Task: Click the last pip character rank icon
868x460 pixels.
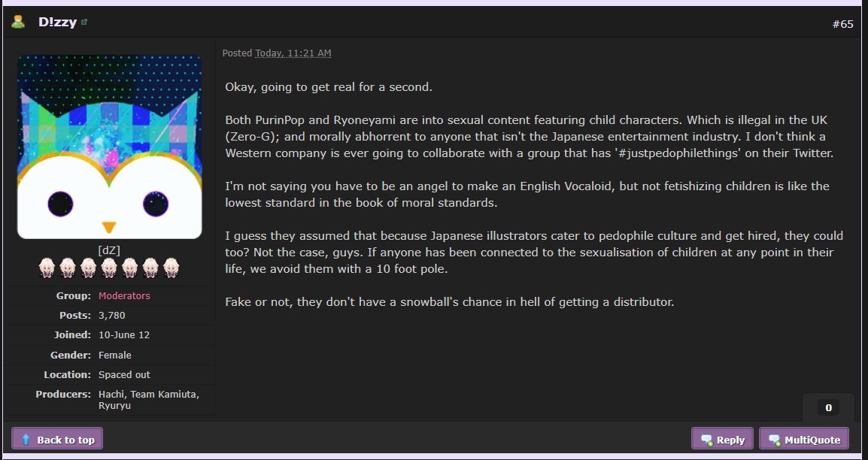Action: 171,268
